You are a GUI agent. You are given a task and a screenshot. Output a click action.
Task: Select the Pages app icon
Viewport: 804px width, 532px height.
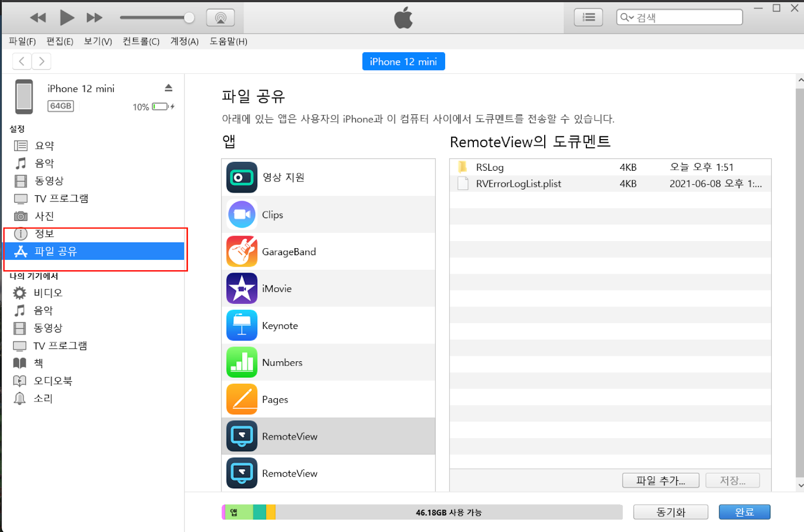pos(242,399)
